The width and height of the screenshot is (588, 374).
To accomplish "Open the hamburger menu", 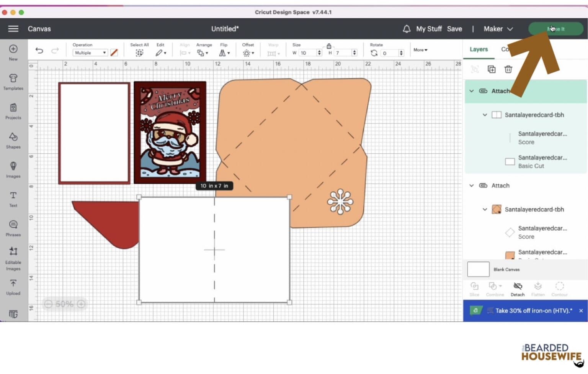I will pyautogui.click(x=13, y=29).
